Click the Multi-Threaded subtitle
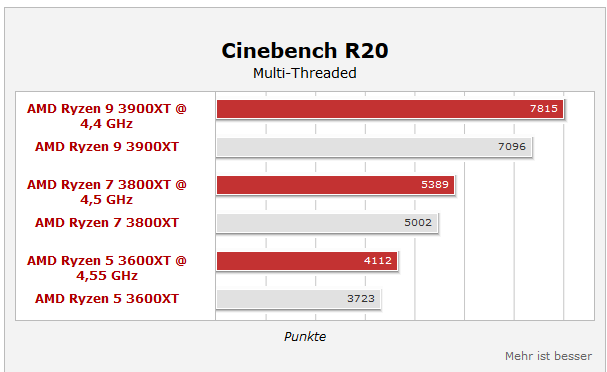 tap(305, 73)
